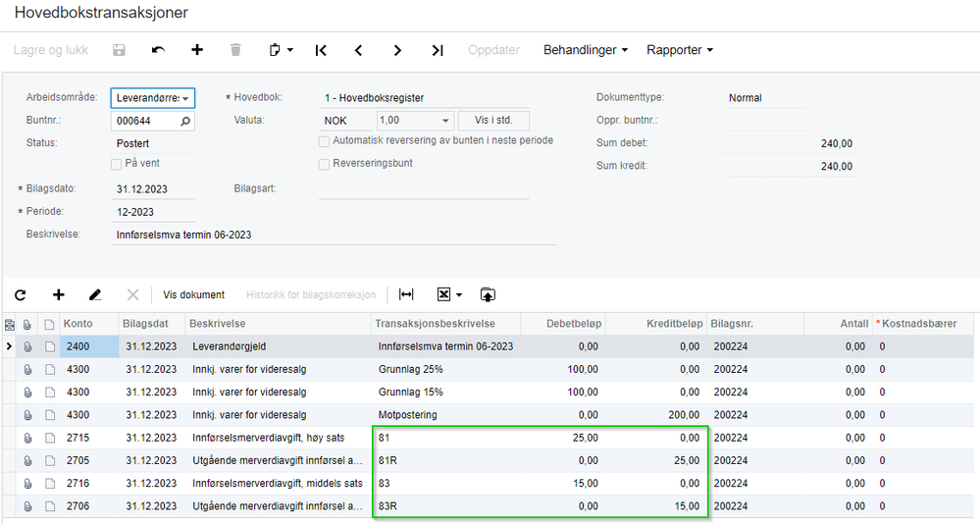980x525 pixels.
Task: Click the grid header paperclip files column icon
Action: pos(26,325)
